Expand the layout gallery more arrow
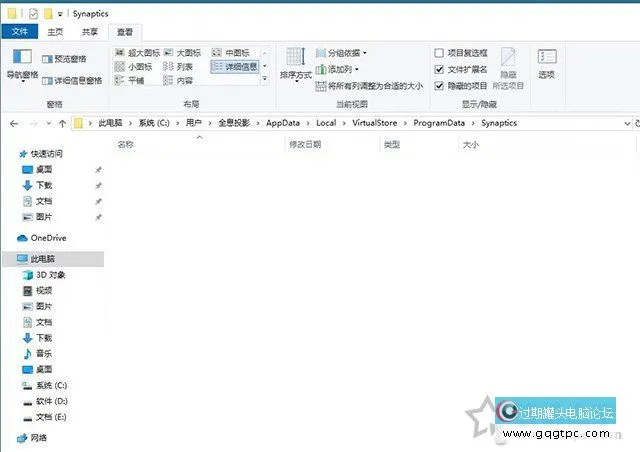The width and height of the screenshot is (640, 452). [x=265, y=79]
